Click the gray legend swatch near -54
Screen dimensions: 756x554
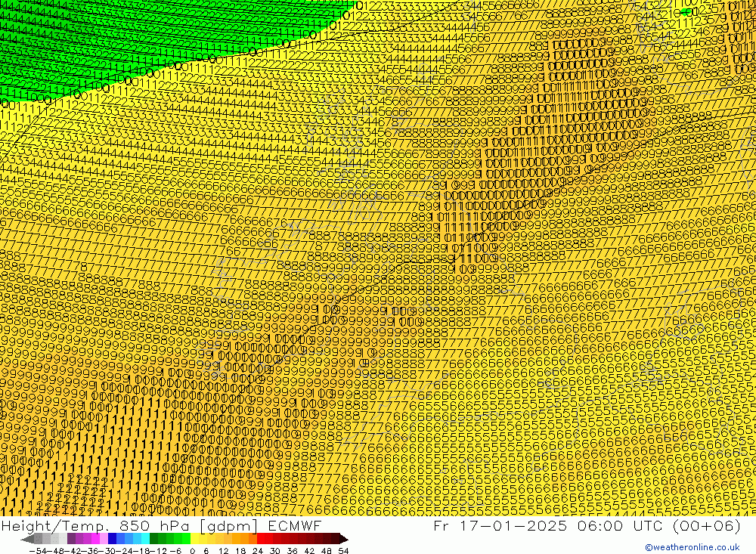click(x=38, y=539)
